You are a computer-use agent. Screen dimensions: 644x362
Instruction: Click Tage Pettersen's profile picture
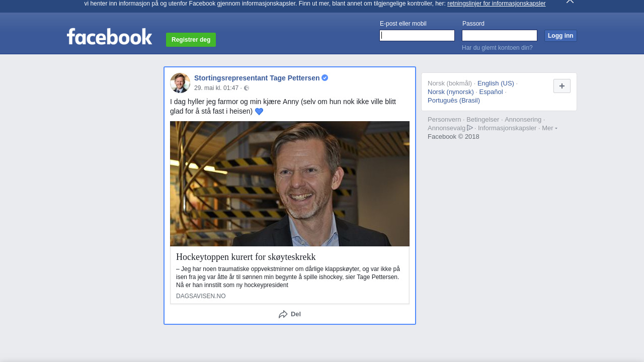(x=180, y=83)
